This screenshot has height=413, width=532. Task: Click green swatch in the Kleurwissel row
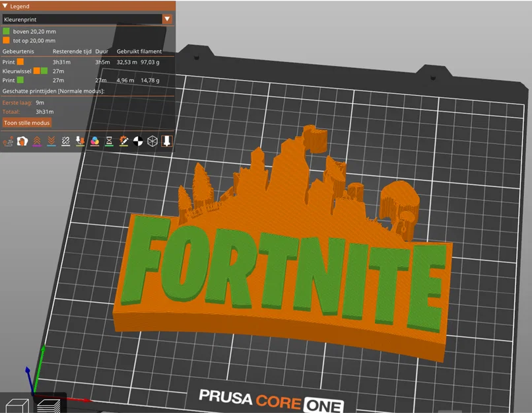[x=44, y=71]
